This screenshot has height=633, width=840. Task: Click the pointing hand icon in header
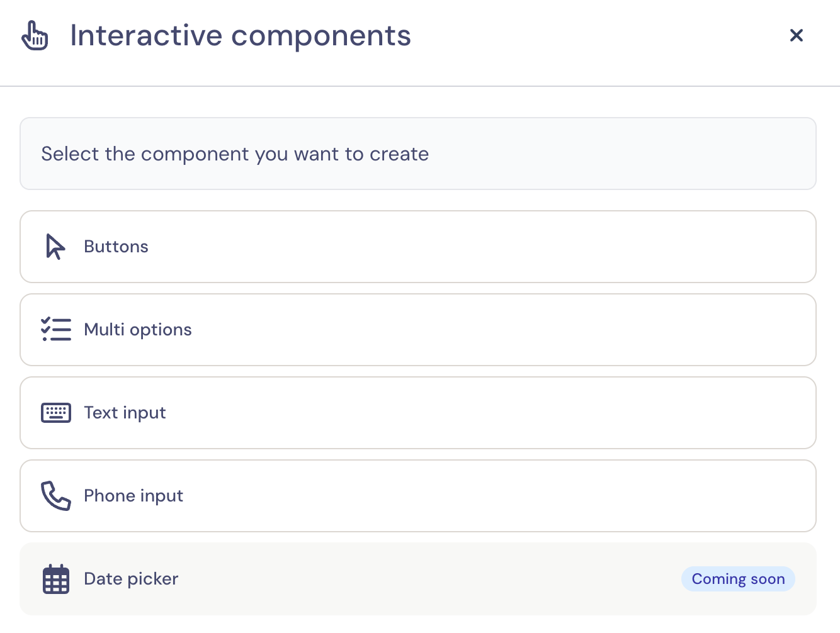[x=35, y=35]
